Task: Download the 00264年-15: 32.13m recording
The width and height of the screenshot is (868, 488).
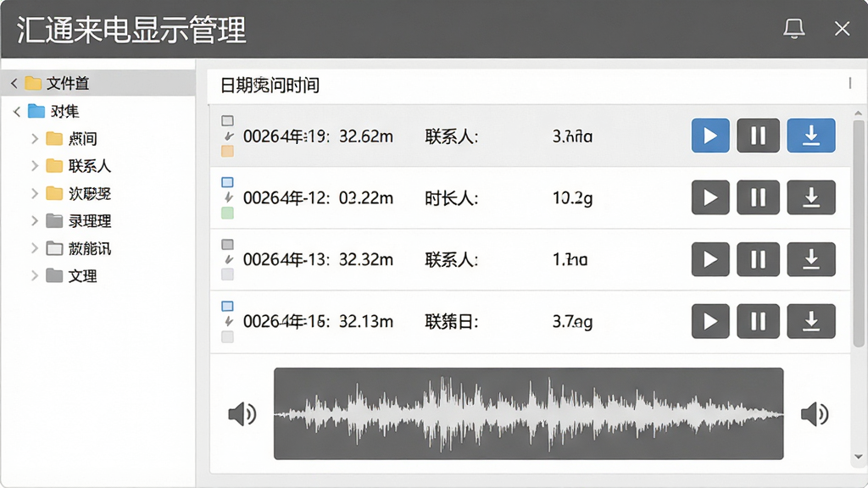Action: (x=811, y=321)
